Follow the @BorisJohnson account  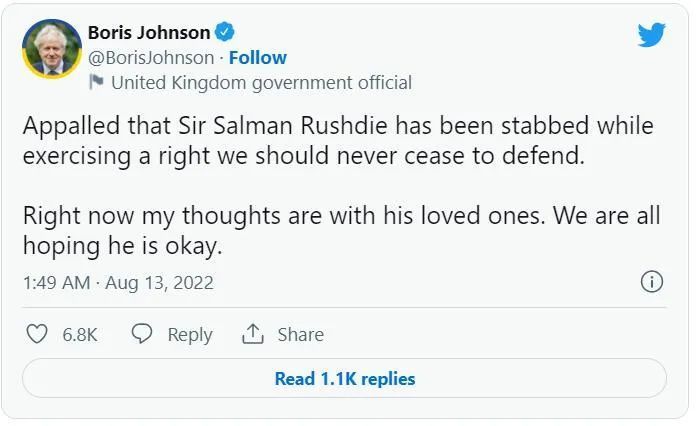click(257, 57)
